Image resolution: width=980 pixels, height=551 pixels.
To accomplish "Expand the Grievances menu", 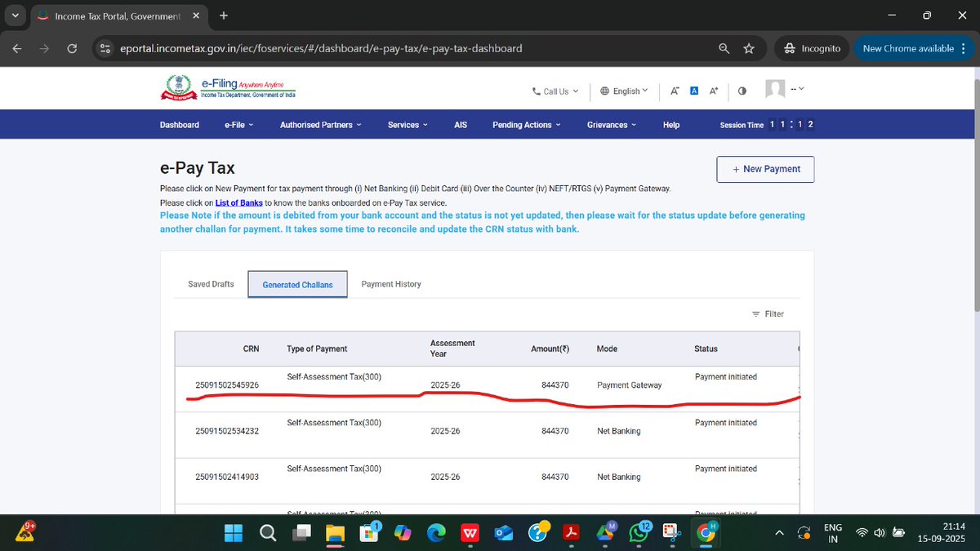I will point(612,125).
